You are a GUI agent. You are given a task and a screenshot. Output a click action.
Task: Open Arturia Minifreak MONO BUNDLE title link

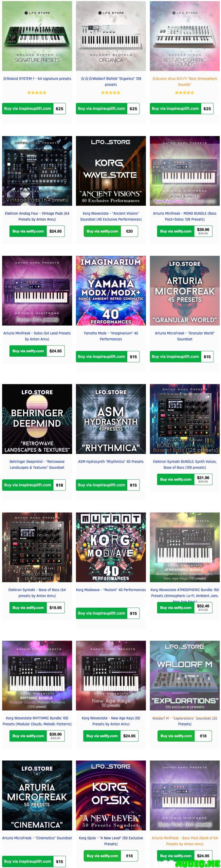(x=185, y=216)
